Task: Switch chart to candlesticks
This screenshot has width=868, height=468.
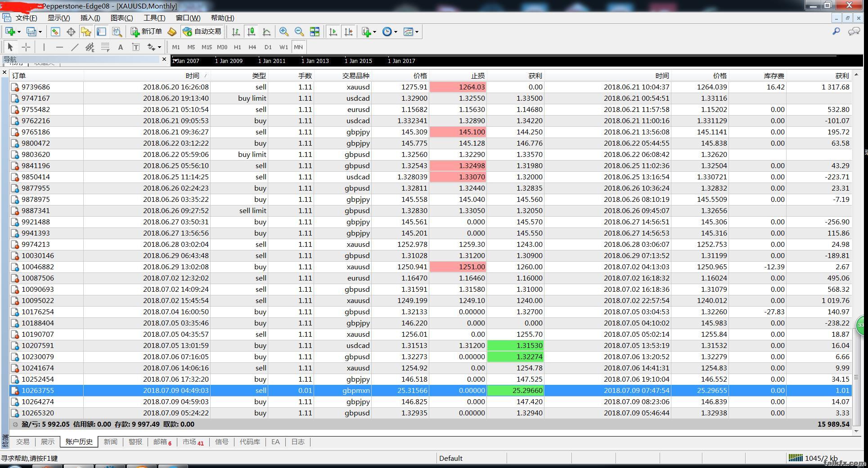Action: (251, 31)
